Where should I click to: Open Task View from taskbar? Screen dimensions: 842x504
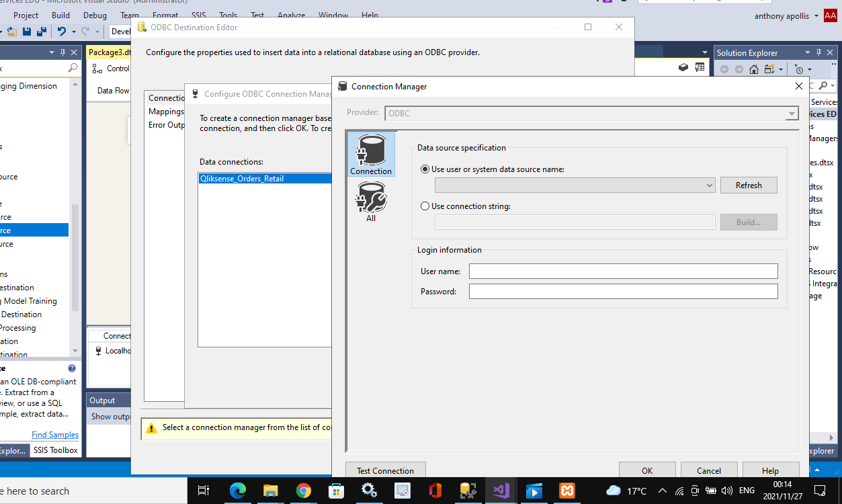tap(204, 491)
